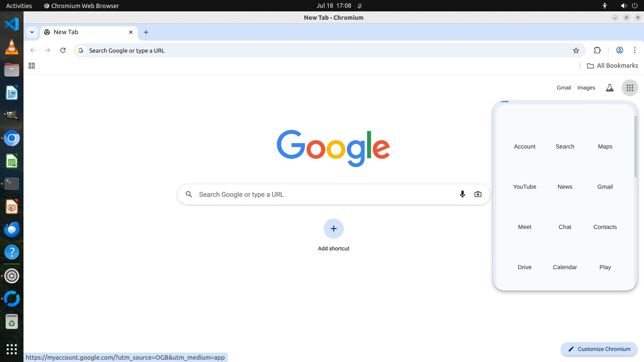Open a new tab with the plus button

click(x=146, y=32)
